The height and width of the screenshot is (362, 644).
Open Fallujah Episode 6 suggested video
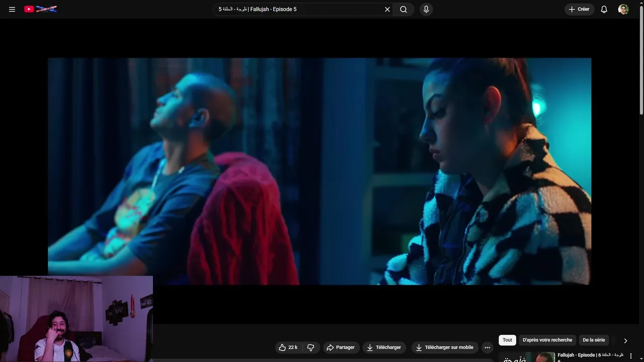coord(590,355)
